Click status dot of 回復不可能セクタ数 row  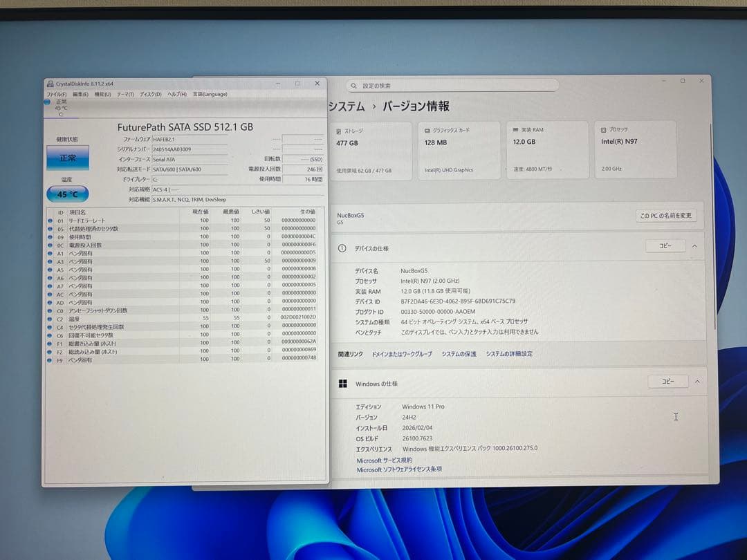[x=50, y=335]
